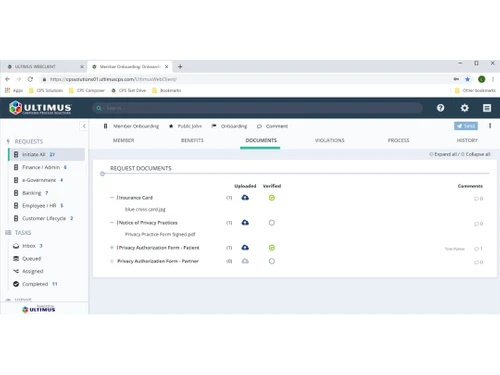Open the settings gear icon
This screenshot has height=375, width=500.
pyautogui.click(x=464, y=108)
